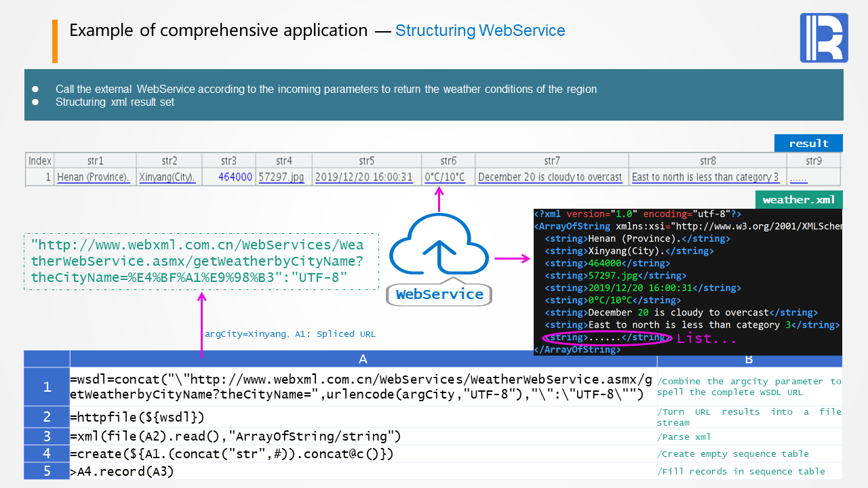Click the orange vertical bar beside the title
The image size is (868, 488).
coord(55,41)
